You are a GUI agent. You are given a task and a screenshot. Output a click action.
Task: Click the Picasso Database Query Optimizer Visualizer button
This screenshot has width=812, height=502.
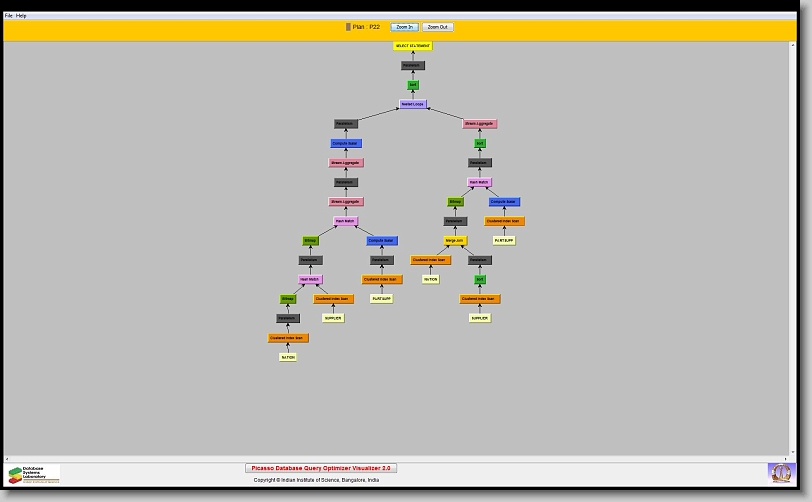321,468
